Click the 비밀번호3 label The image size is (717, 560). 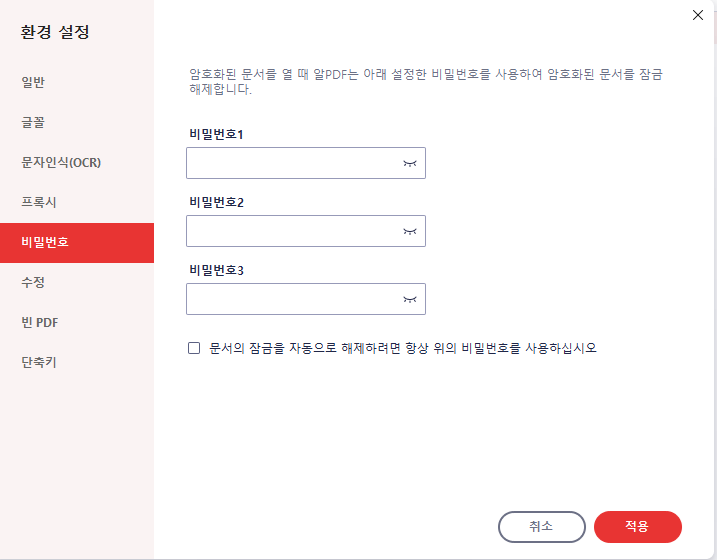pos(216,271)
